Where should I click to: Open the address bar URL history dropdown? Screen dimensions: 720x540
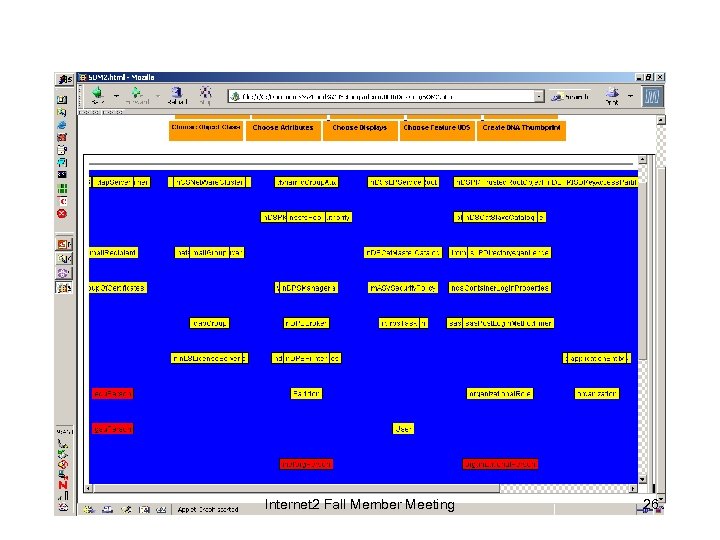[539, 96]
